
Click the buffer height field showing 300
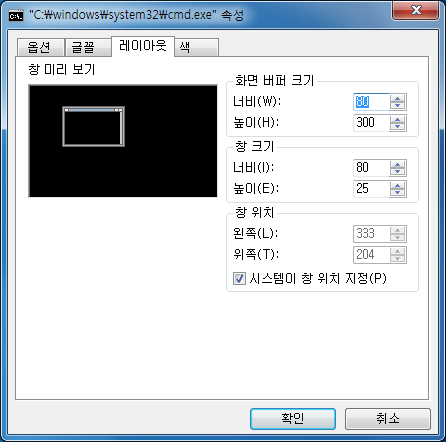tap(371, 123)
